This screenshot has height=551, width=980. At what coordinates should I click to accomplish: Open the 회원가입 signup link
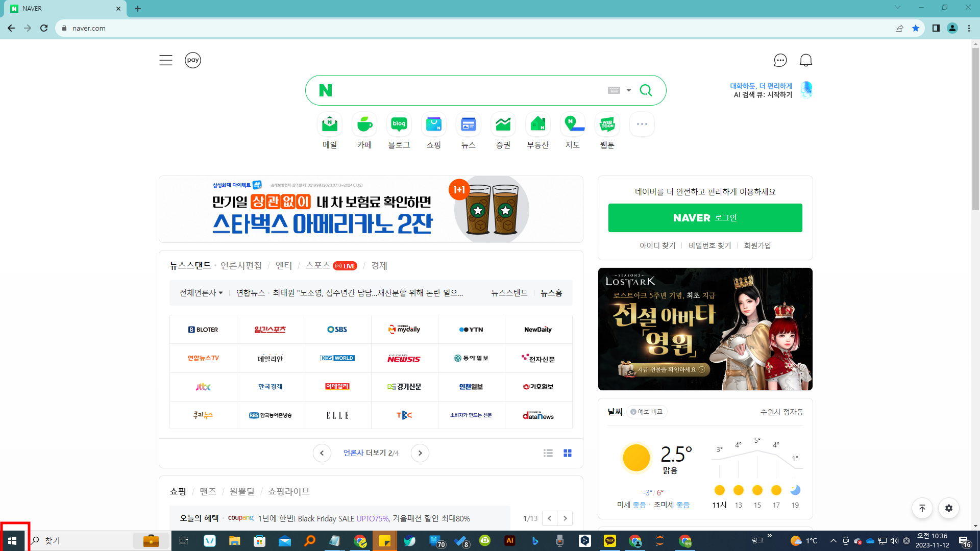pyautogui.click(x=757, y=245)
